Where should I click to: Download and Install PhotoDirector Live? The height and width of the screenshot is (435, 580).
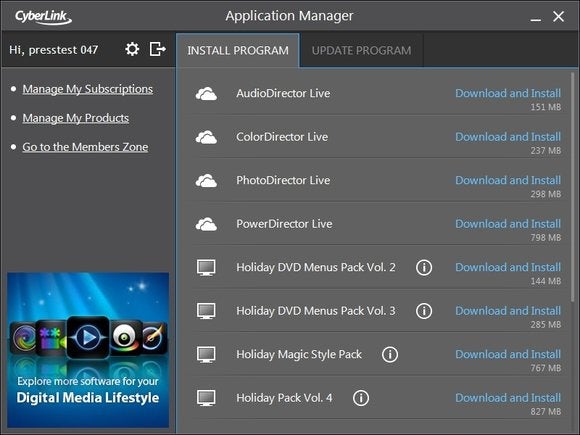508,180
